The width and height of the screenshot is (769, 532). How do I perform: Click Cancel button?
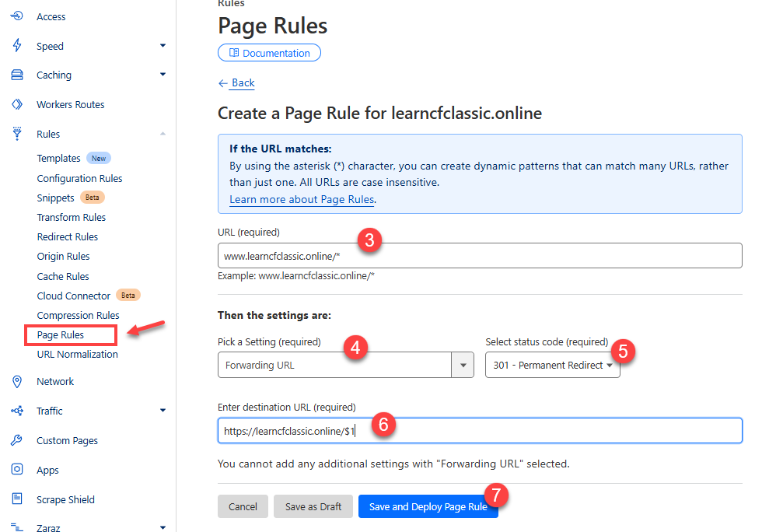tap(243, 506)
